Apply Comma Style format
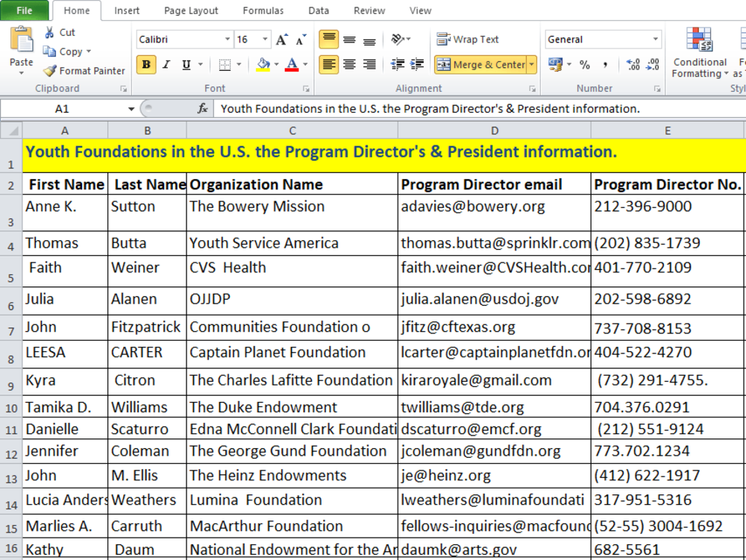746x560 pixels. pyautogui.click(x=605, y=65)
